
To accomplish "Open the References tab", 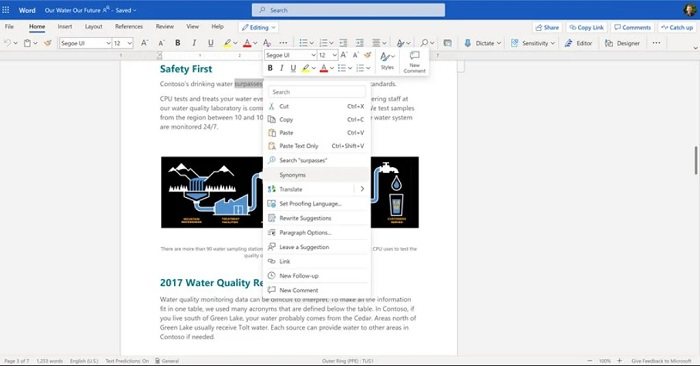I will point(129,26).
